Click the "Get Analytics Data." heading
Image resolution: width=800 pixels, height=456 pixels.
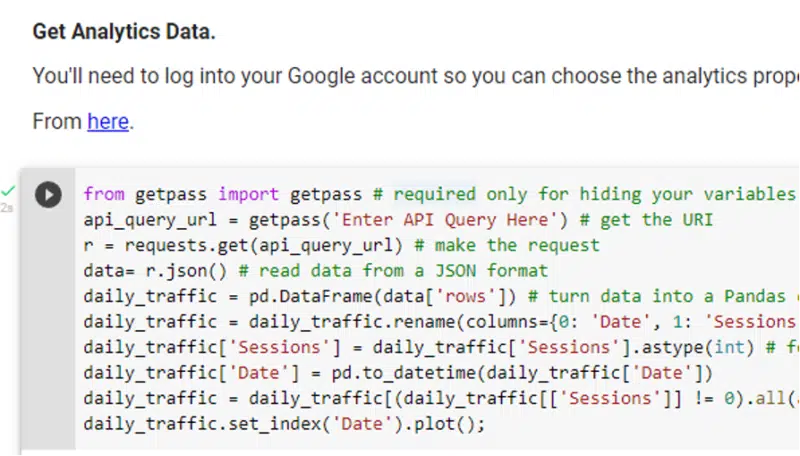[x=123, y=32]
